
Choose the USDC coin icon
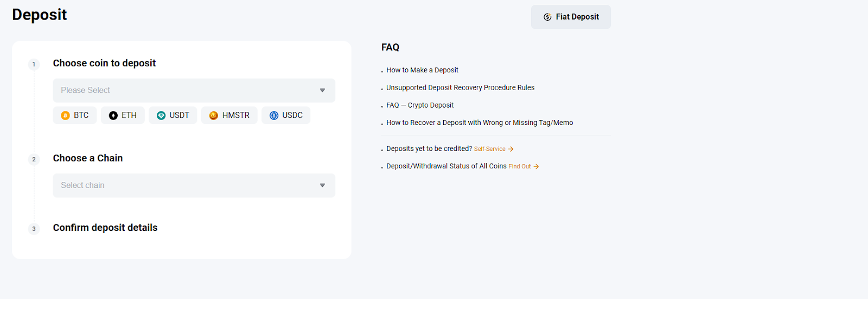click(274, 116)
